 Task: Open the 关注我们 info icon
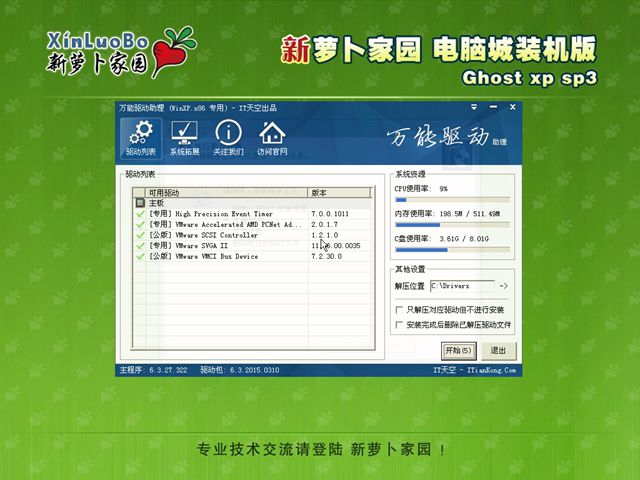[x=228, y=139]
